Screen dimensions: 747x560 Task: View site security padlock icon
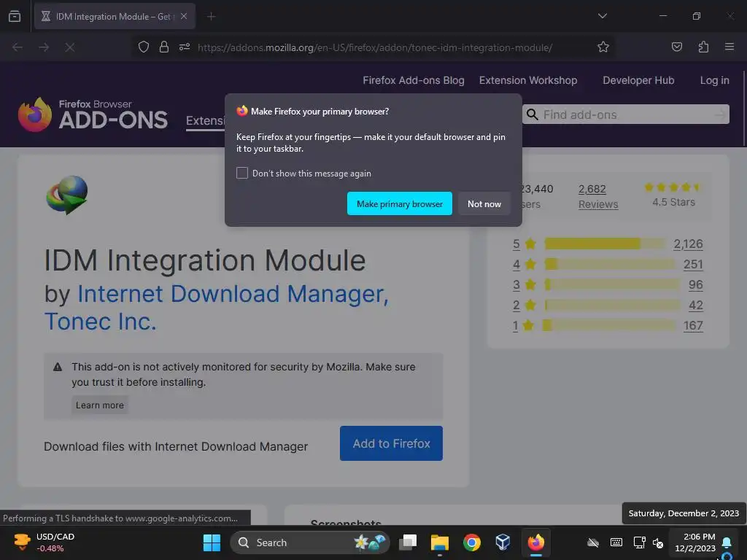point(164,47)
